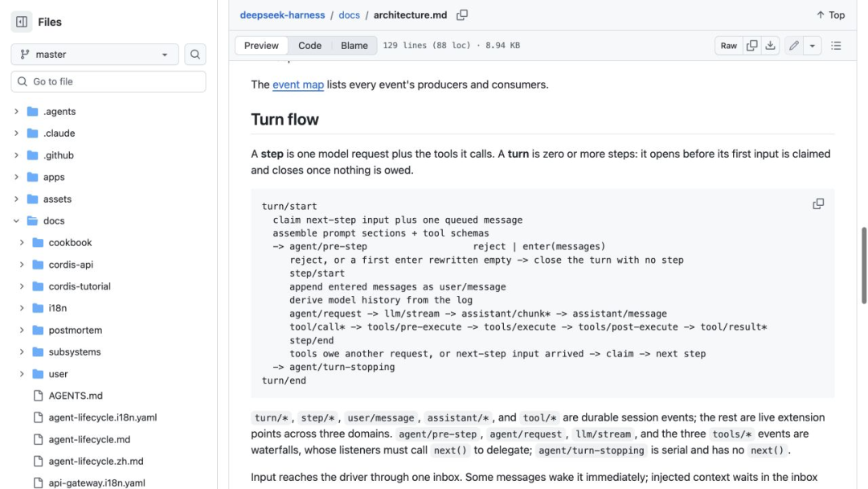This screenshot has width=868, height=489.
Task: Open agent-lifecycle.i18n.yaml file
Action: point(102,417)
